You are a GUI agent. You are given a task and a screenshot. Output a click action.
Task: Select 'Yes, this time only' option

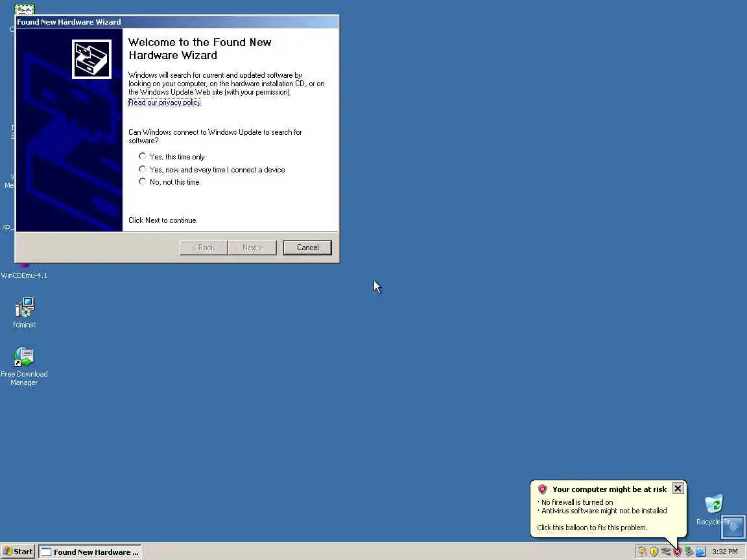(x=172, y=157)
